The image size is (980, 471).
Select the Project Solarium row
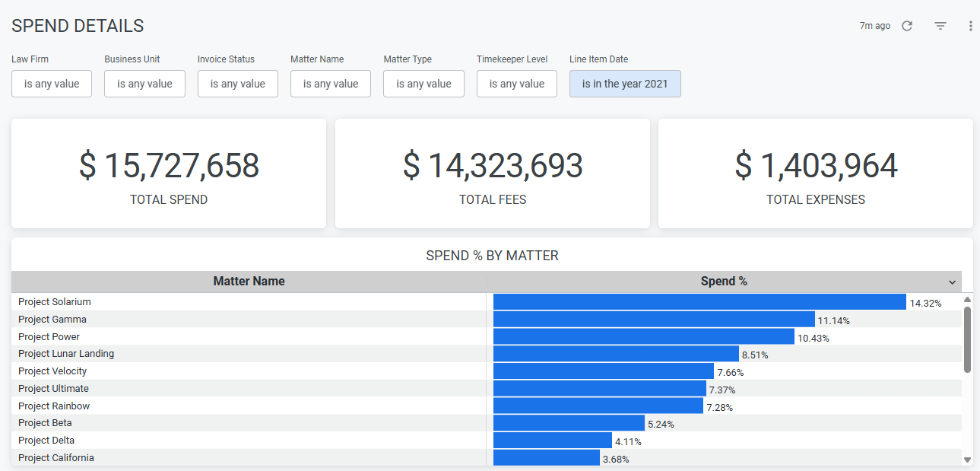pos(55,302)
